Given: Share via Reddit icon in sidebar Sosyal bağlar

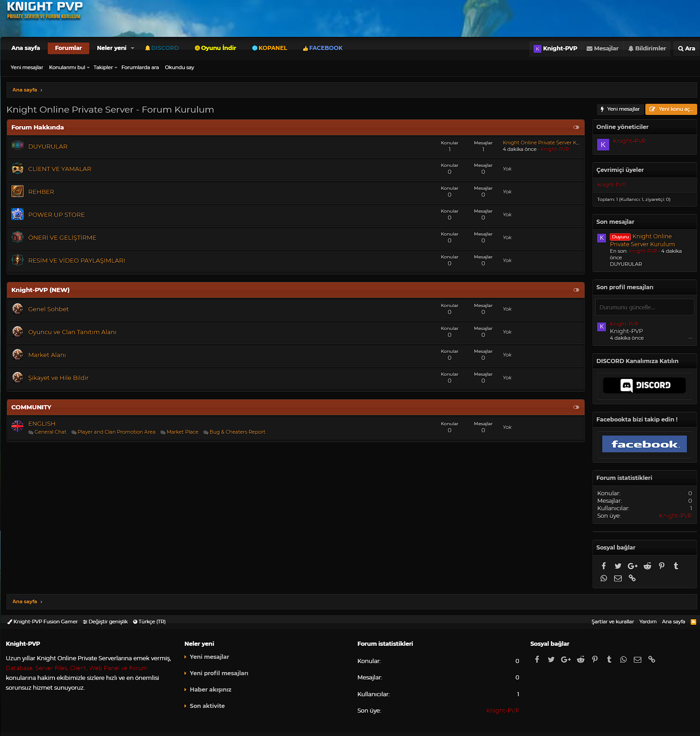Looking at the screenshot, I should pos(647,566).
